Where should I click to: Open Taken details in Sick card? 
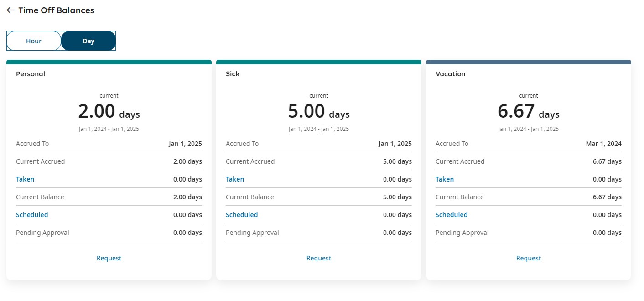(x=235, y=179)
